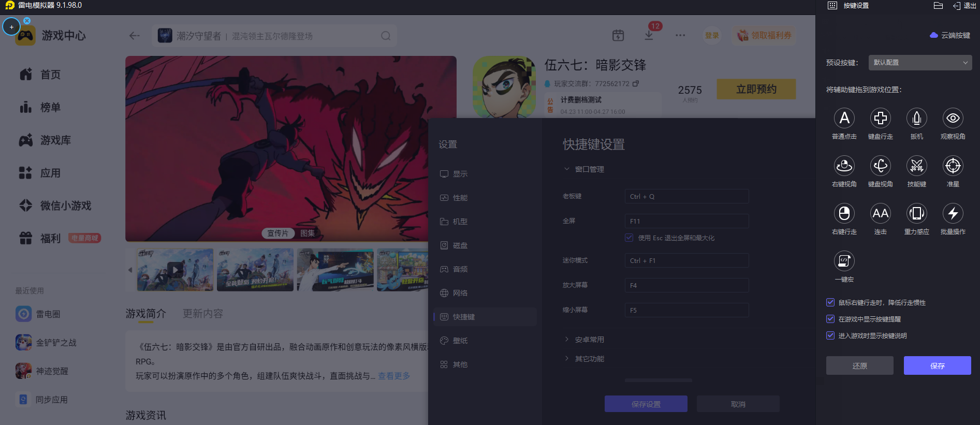The width and height of the screenshot is (980, 425).
Task: Open the 预设按键 默认配置 dropdown
Action: [920, 63]
